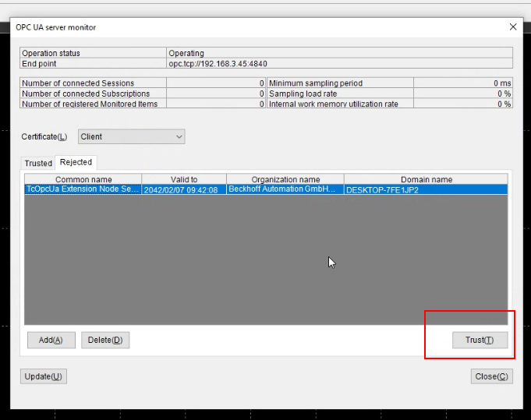Click the Certificate(L) label
531x420 pixels.
coord(44,136)
